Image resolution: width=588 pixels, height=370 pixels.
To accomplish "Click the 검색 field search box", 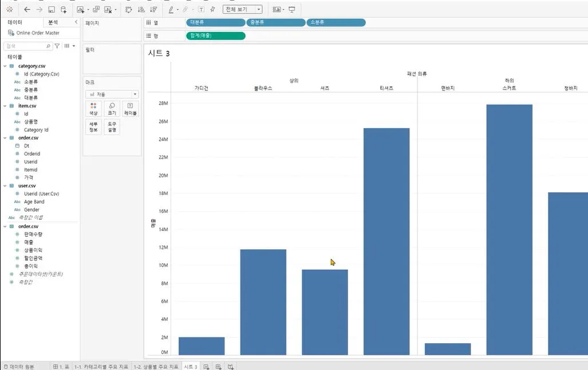I will pyautogui.click(x=27, y=46).
